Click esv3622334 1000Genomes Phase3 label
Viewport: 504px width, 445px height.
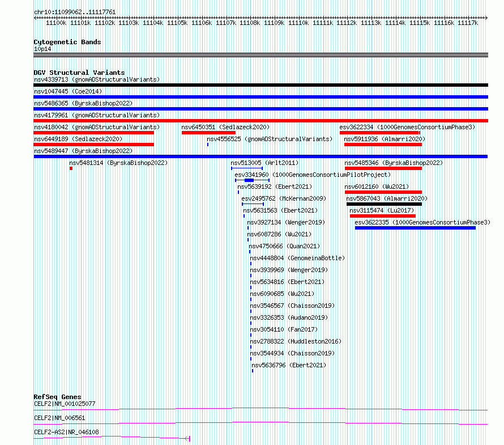(x=407, y=127)
